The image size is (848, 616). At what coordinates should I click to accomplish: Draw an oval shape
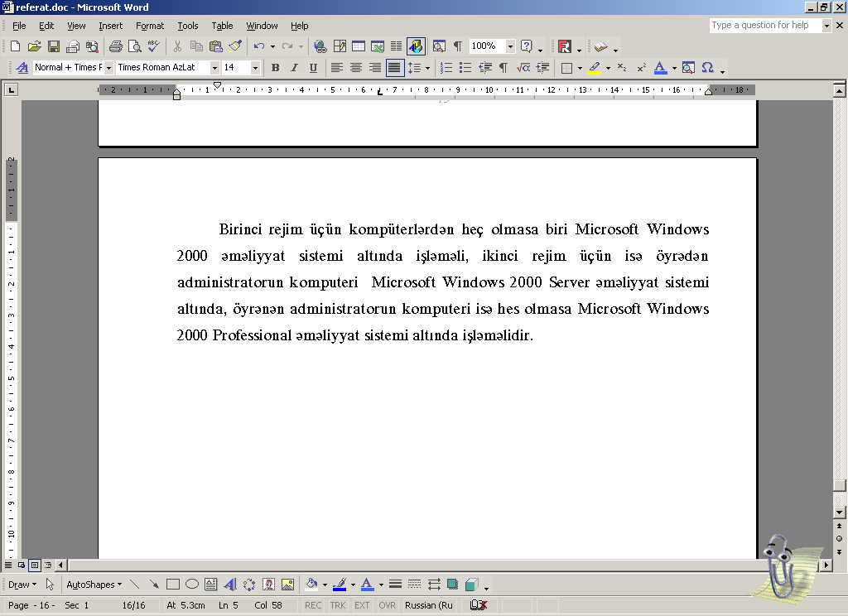point(192,585)
